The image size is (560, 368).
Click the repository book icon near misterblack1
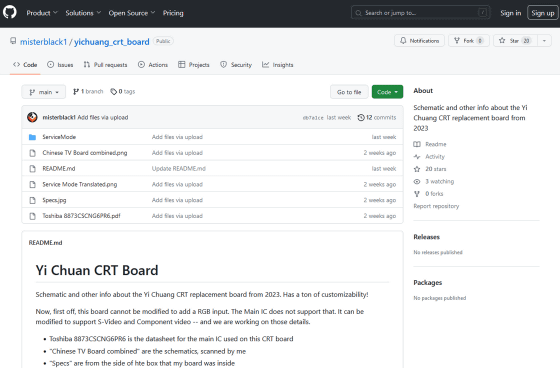13,41
